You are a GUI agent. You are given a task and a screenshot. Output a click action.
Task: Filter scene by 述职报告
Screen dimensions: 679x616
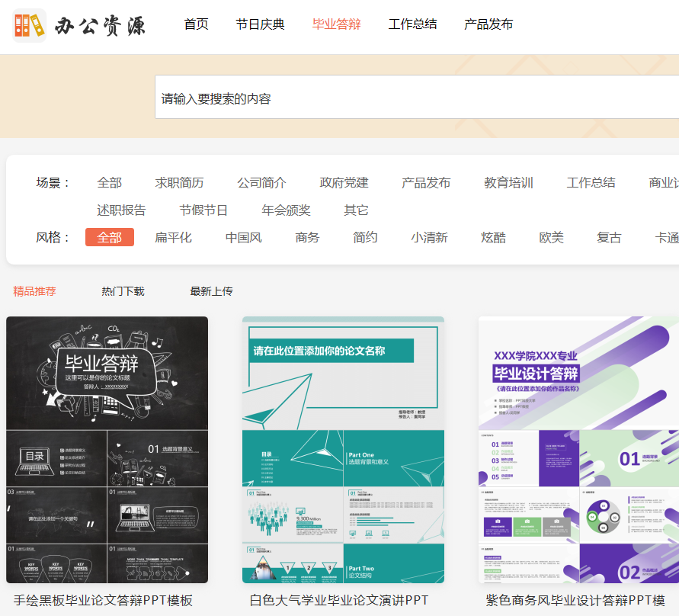121,210
